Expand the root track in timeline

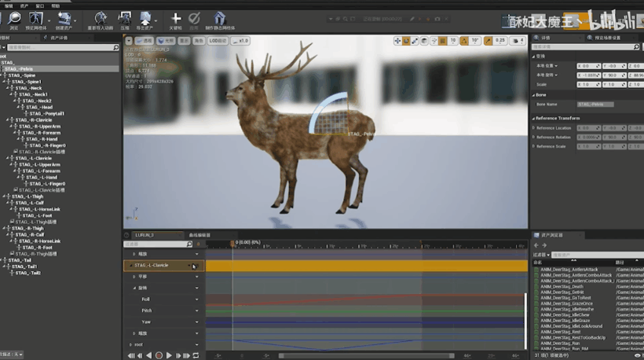pos(131,344)
